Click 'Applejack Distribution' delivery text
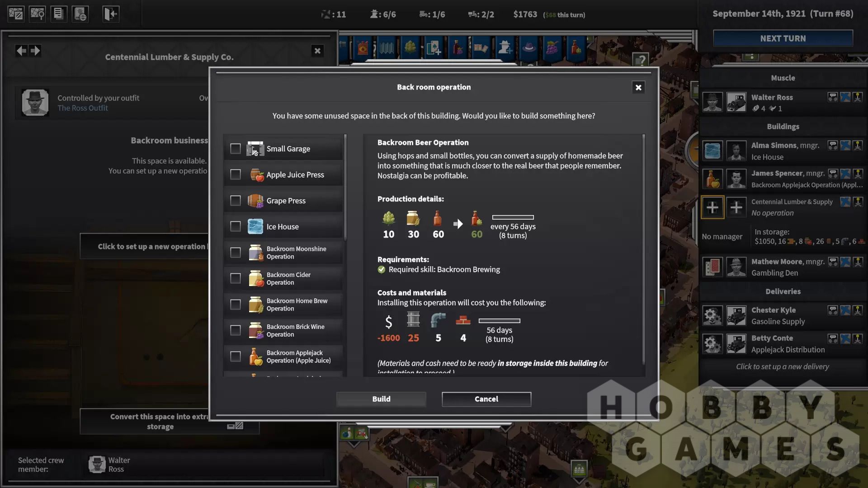868x488 pixels. coord(788,350)
